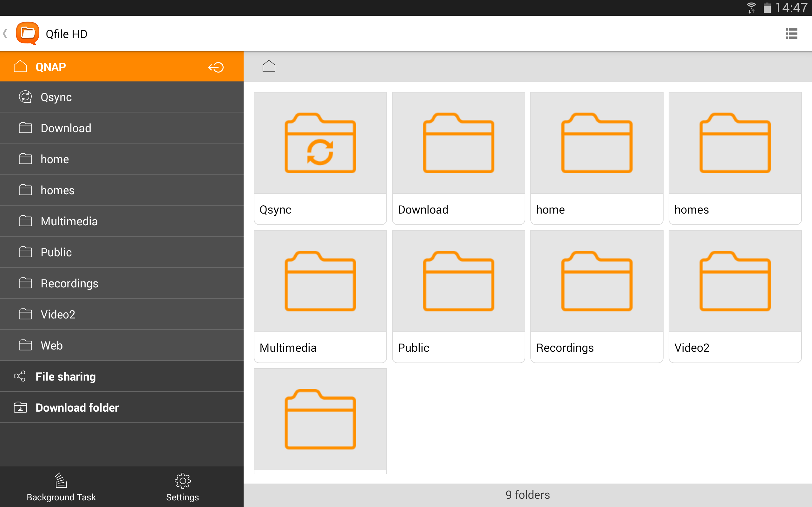Click the home breadcrumb icon
Image resolution: width=812 pixels, height=507 pixels.
(269, 66)
